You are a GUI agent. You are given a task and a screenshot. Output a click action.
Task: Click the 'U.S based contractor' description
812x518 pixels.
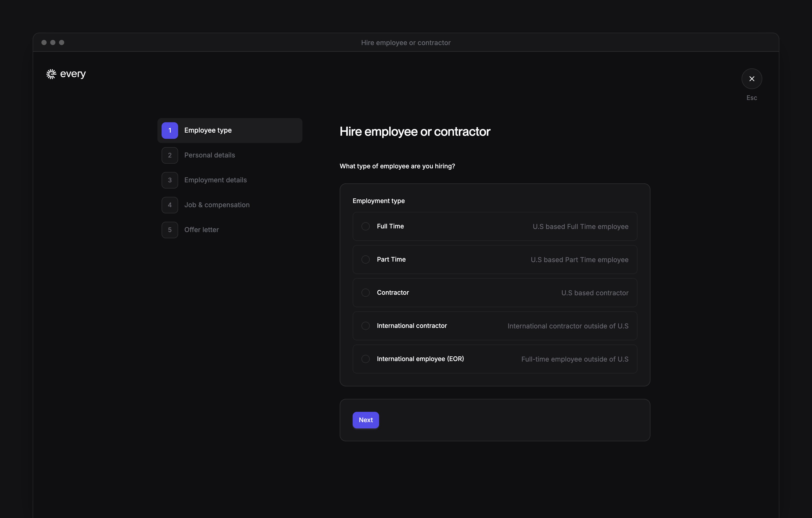click(x=595, y=293)
